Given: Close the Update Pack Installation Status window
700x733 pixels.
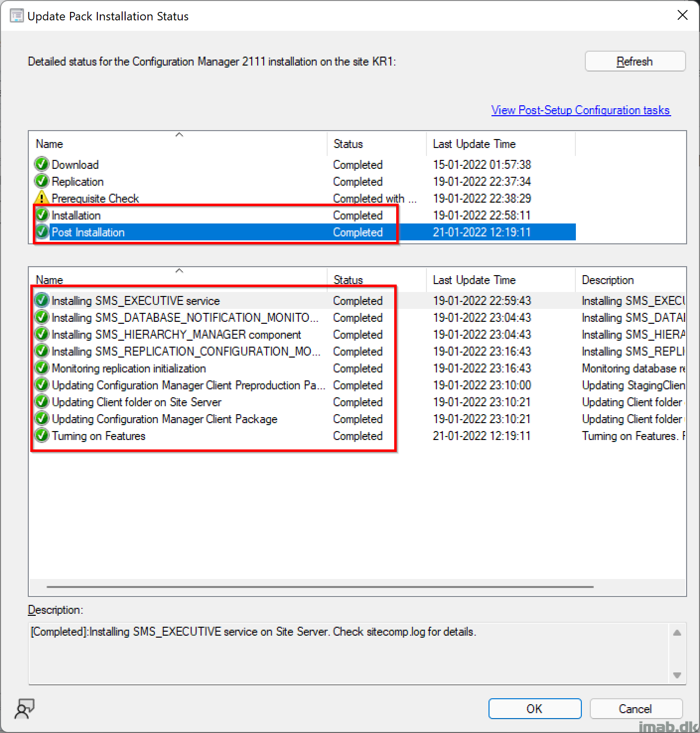Looking at the screenshot, I should (682, 15).
